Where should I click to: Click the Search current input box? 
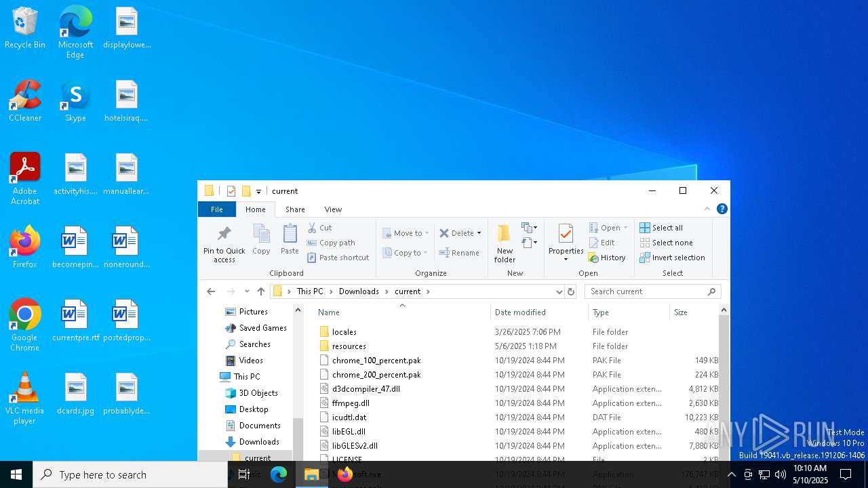click(653, 291)
